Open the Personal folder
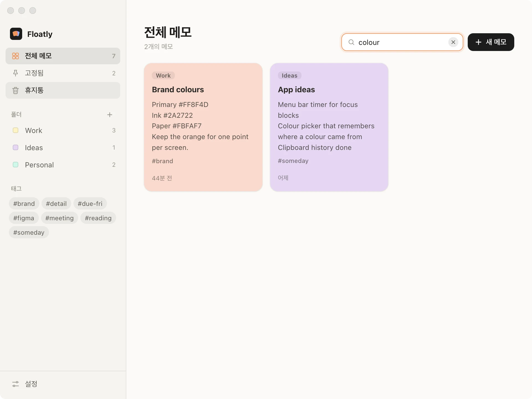This screenshot has width=532, height=399. tap(63, 165)
